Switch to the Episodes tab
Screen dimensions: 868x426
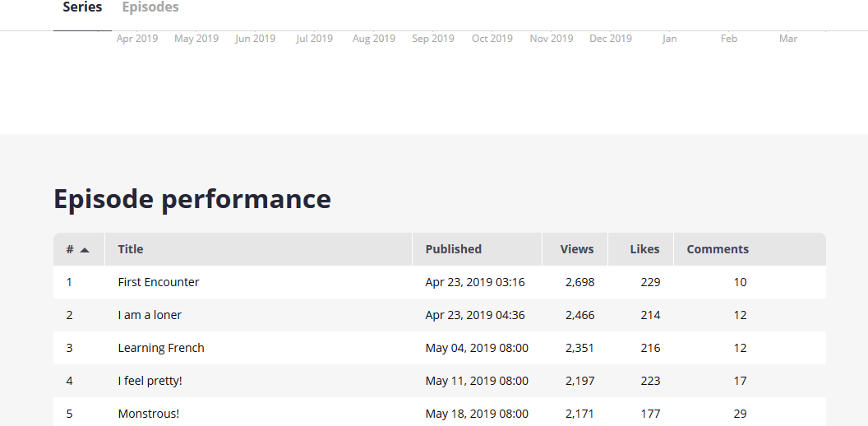pos(150,7)
